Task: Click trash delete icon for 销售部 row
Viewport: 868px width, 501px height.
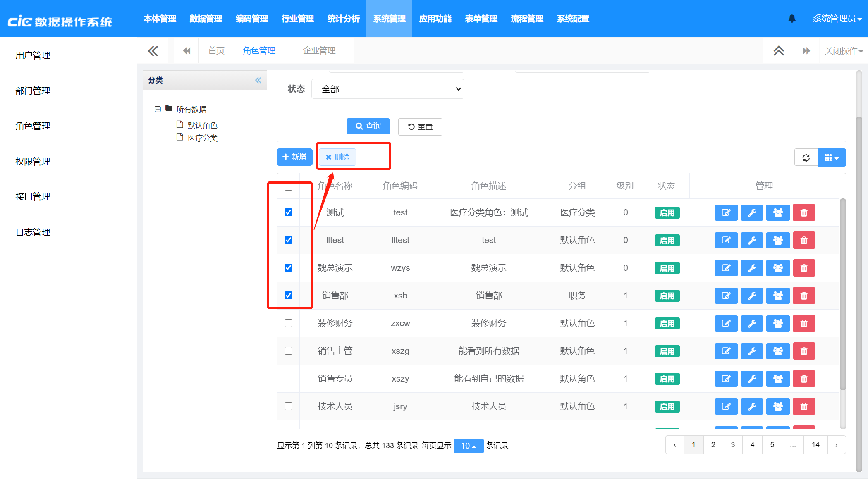Action: point(803,296)
